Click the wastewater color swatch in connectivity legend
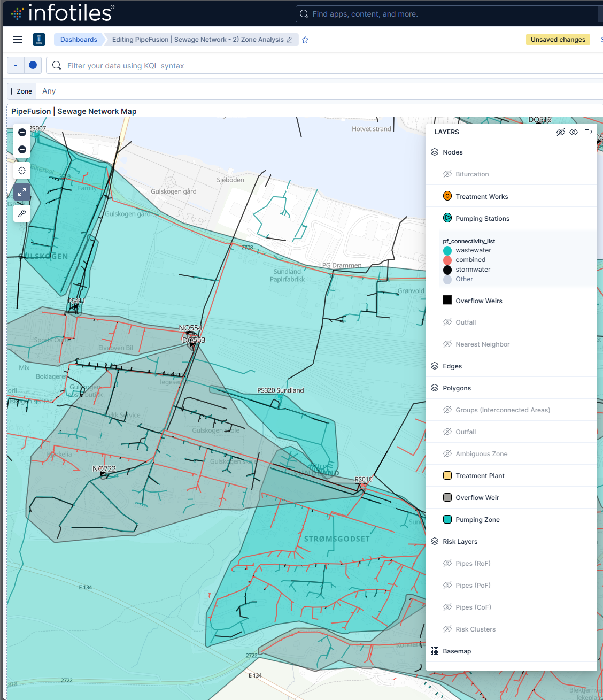This screenshot has height=700, width=603. (447, 250)
